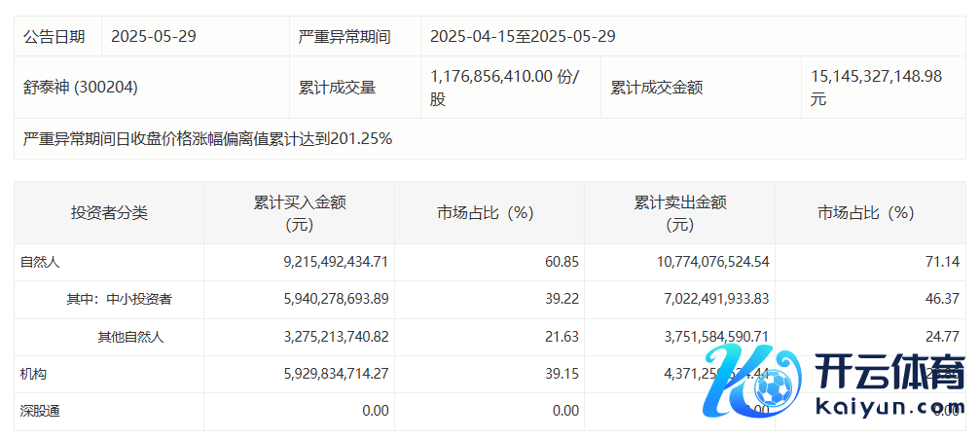
Task: Select the 舒泰神 (300204) stock name cell
Action: (81, 87)
